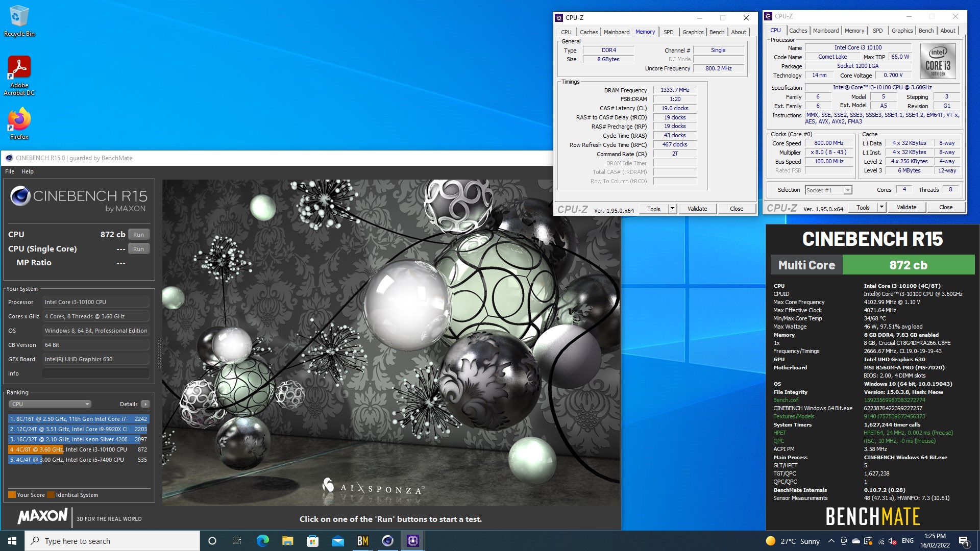The width and height of the screenshot is (980, 551).
Task: Select ranking row 4C/8T Intel Core i3-10100
Action: click(79, 449)
